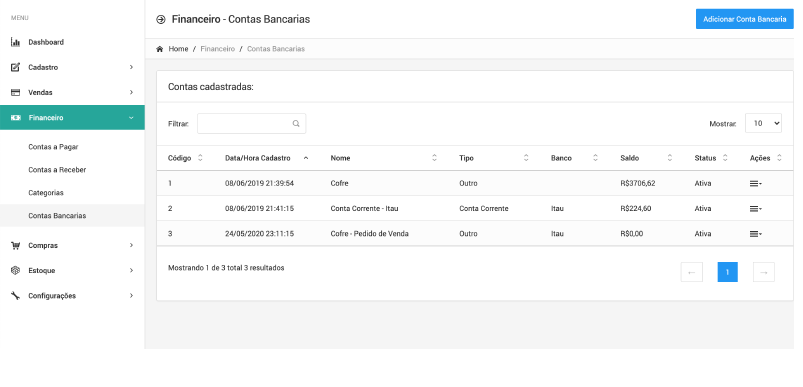The height and width of the screenshot is (387, 803).
Task: Click Financeiro breadcrumb link
Action: coord(218,49)
